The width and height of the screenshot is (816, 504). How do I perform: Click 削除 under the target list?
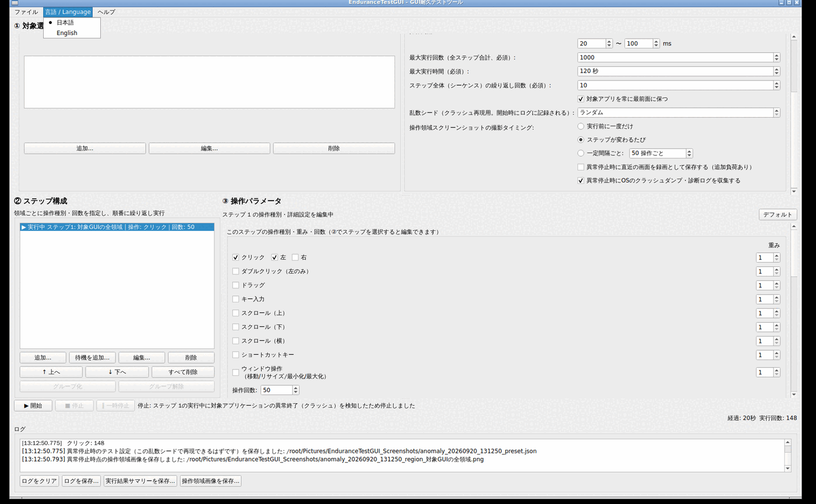334,148
